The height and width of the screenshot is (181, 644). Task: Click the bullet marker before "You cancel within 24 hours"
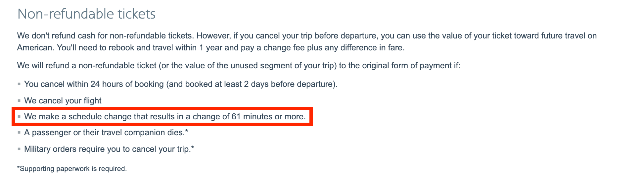coord(19,84)
